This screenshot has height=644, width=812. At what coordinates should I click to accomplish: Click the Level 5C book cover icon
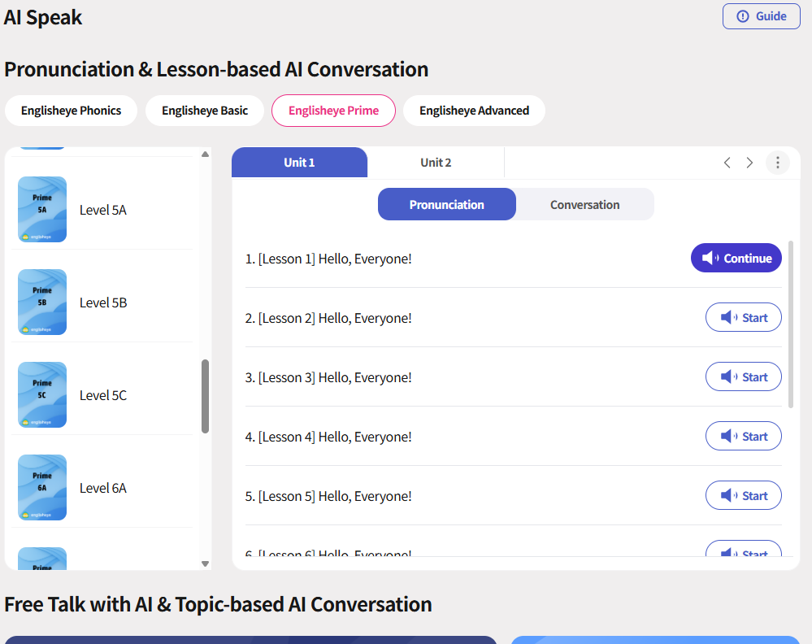click(42, 395)
